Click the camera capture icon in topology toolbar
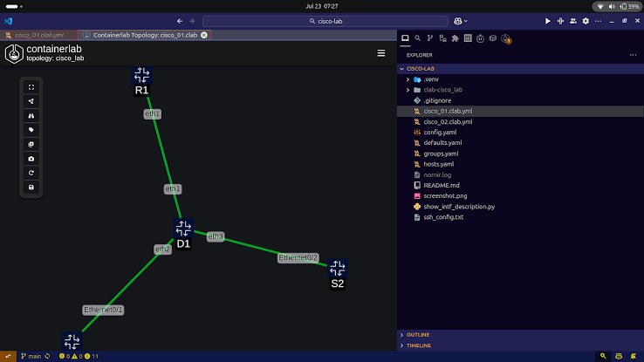 (31, 159)
